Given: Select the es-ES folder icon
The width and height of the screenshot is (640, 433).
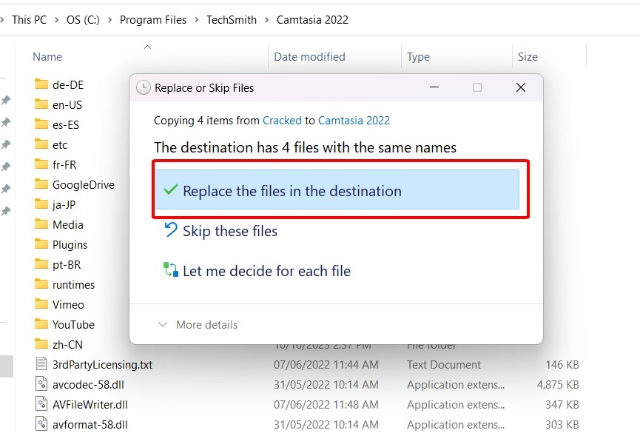Looking at the screenshot, I should pos(41,124).
